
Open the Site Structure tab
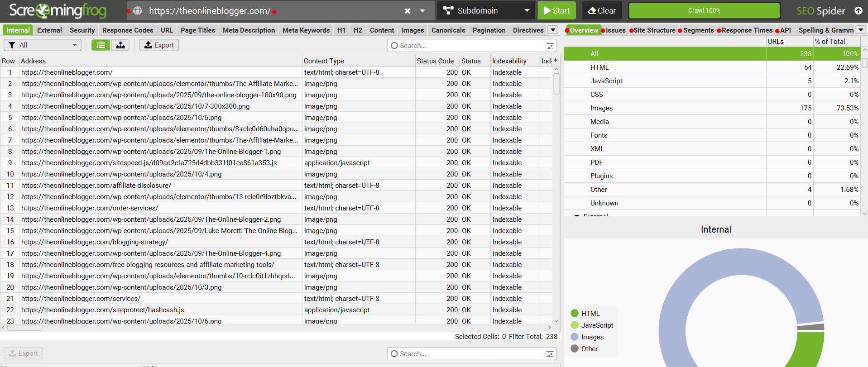coord(654,30)
